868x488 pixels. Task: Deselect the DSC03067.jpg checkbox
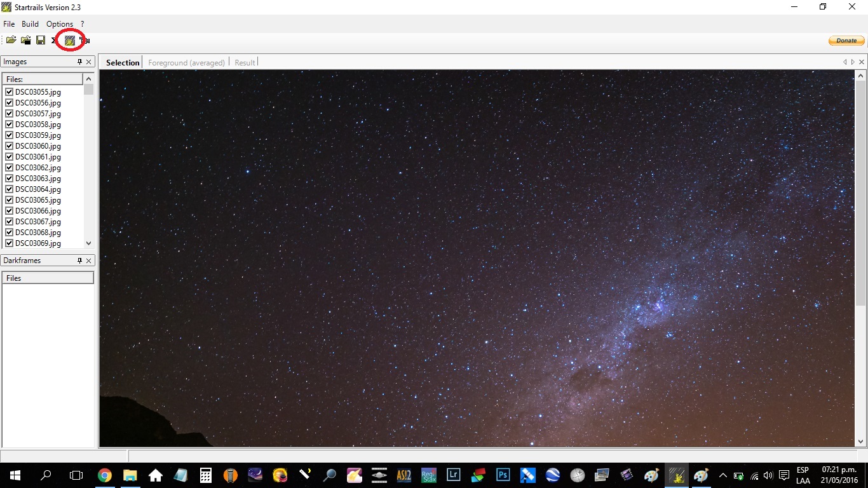(10, 222)
